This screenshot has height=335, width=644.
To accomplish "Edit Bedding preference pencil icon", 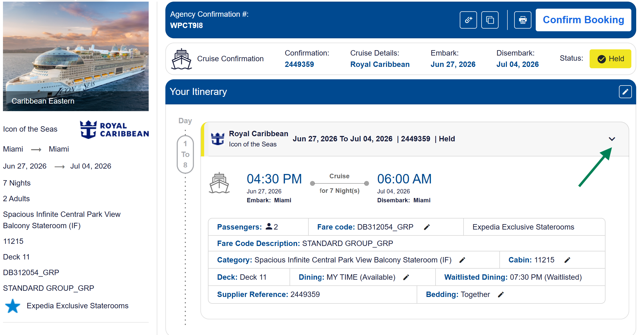I will click(x=501, y=295).
